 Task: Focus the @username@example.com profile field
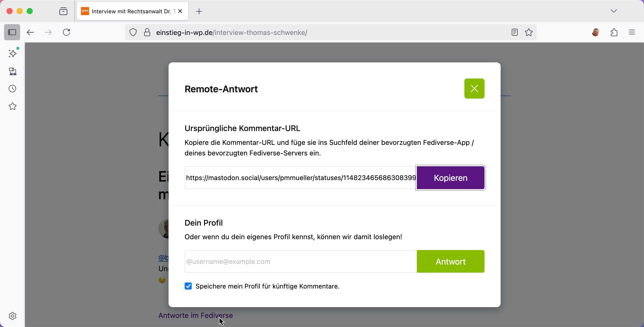301,262
